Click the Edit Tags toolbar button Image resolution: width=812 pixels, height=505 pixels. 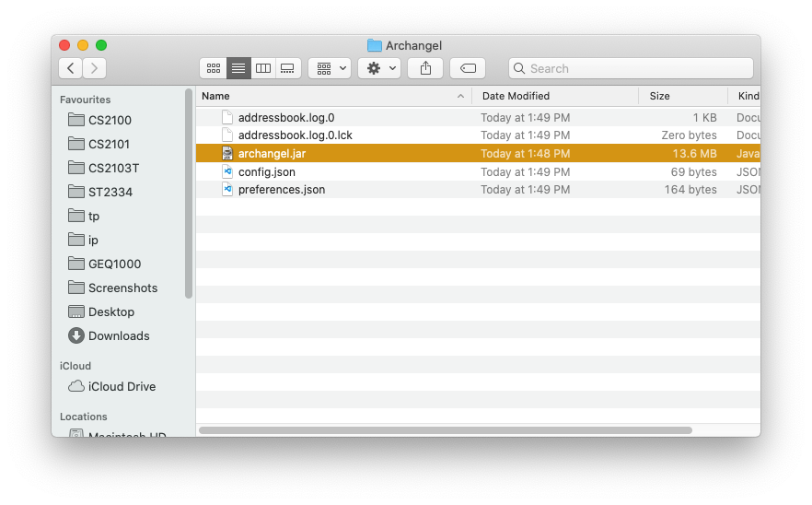(468, 68)
